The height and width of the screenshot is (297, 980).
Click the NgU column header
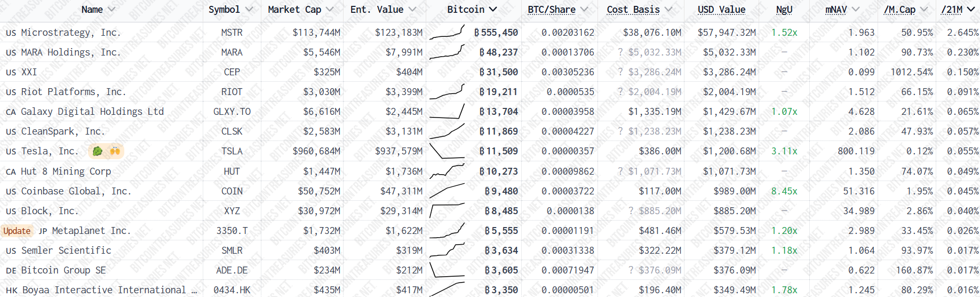click(784, 10)
